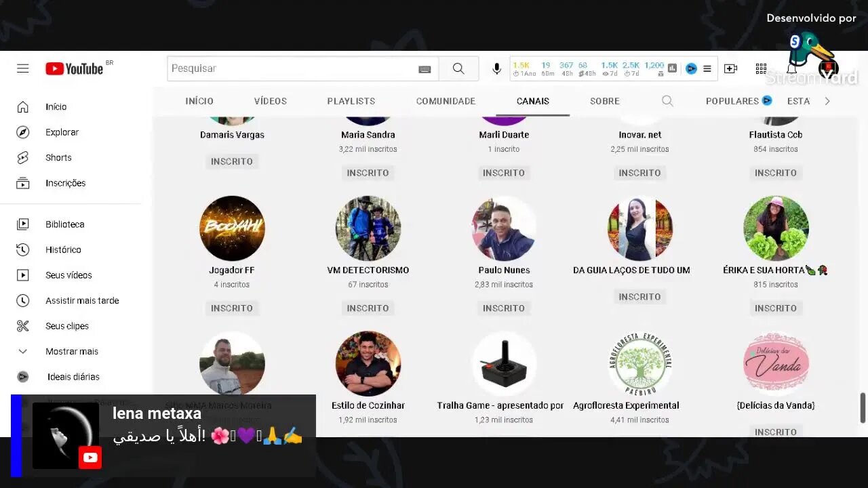Screen dimensions: 868x488
Task: Go to YouTube home via logo
Action: tap(75, 68)
